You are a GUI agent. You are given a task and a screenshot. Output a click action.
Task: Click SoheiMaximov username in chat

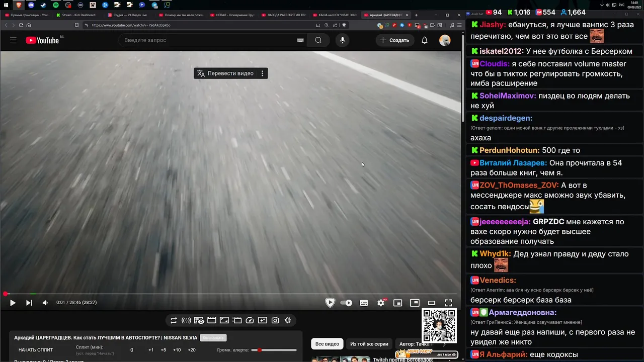coord(508,96)
